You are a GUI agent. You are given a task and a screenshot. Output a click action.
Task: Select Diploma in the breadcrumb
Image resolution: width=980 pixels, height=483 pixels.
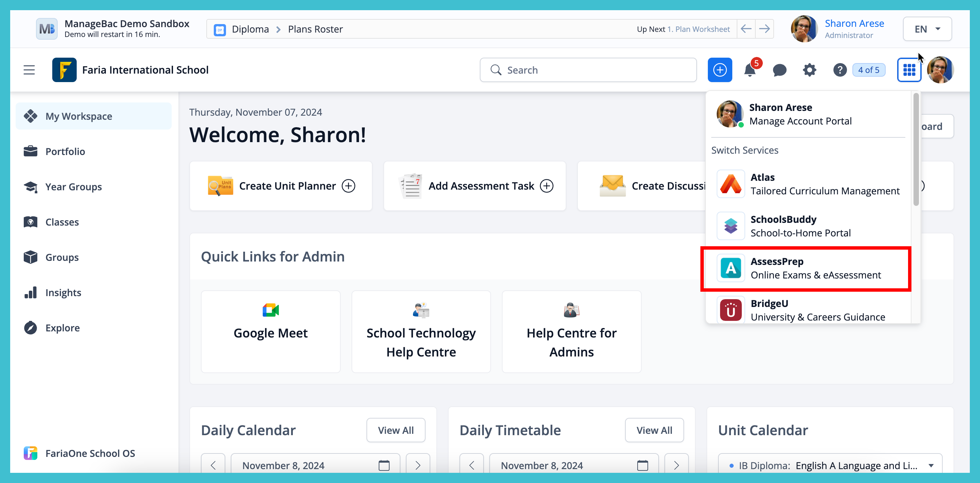coord(250,28)
